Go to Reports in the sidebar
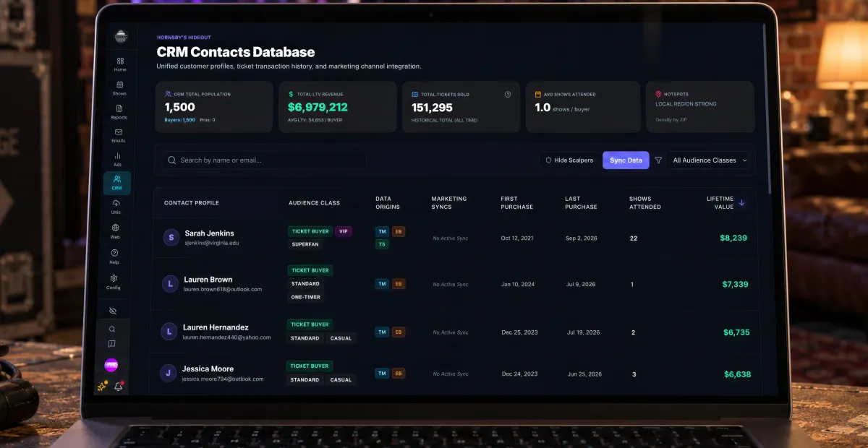This screenshot has width=868, height=448. coord(119,112)
